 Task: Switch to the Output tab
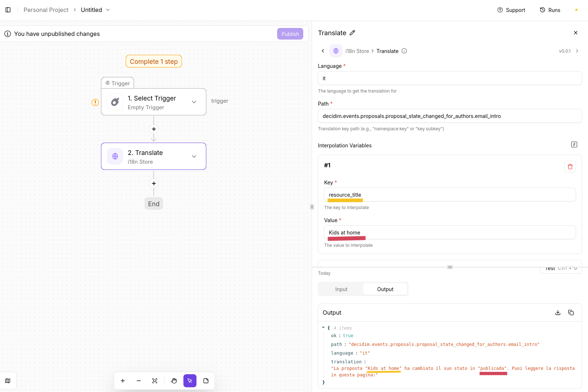tap(385, 289)
